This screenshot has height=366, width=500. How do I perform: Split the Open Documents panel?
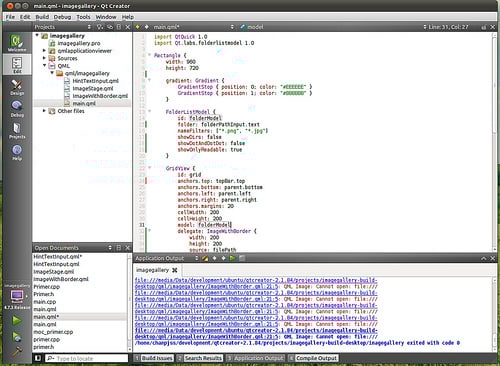point(119,248)
